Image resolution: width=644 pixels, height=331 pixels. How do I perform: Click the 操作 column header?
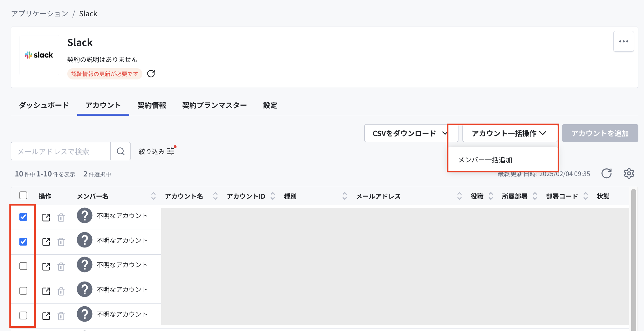pos(45,196)
